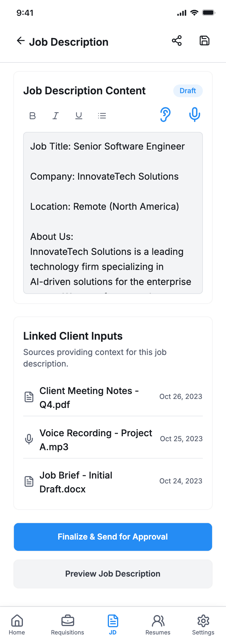Apply bold formatting in the editor

pyautogui.click(x=32, y=115)
